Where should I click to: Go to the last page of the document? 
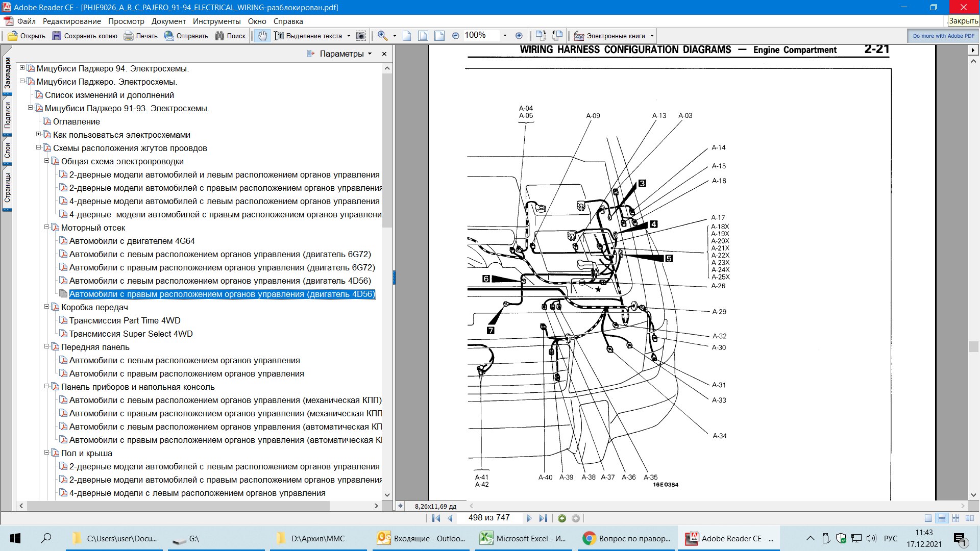tap(543, 518)
